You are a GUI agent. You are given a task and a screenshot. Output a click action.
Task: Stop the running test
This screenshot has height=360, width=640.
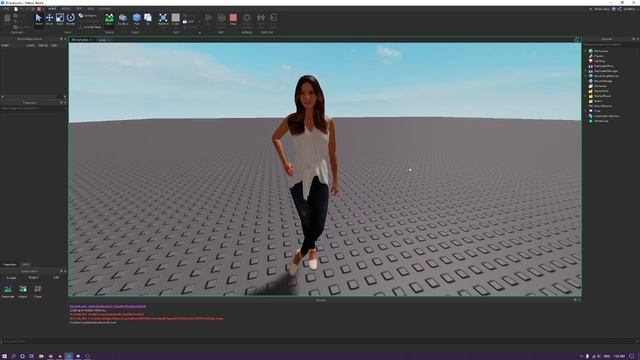pos(233,19)
